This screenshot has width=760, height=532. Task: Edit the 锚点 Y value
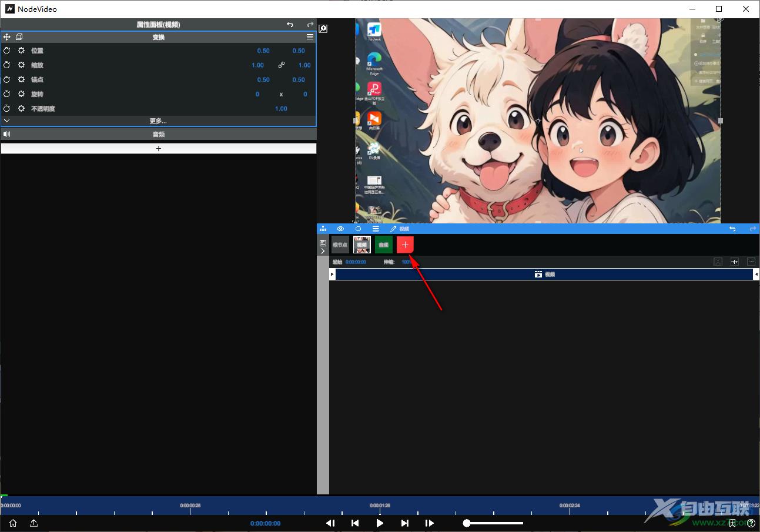coord(299,79)
